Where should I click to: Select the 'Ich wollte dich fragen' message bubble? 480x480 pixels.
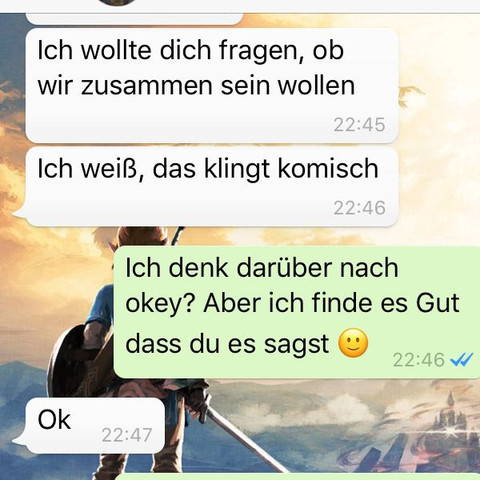pos(212,86)
